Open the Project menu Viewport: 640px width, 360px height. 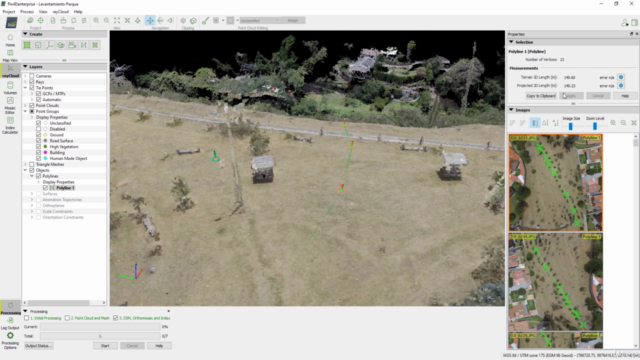tap(9, 12)
